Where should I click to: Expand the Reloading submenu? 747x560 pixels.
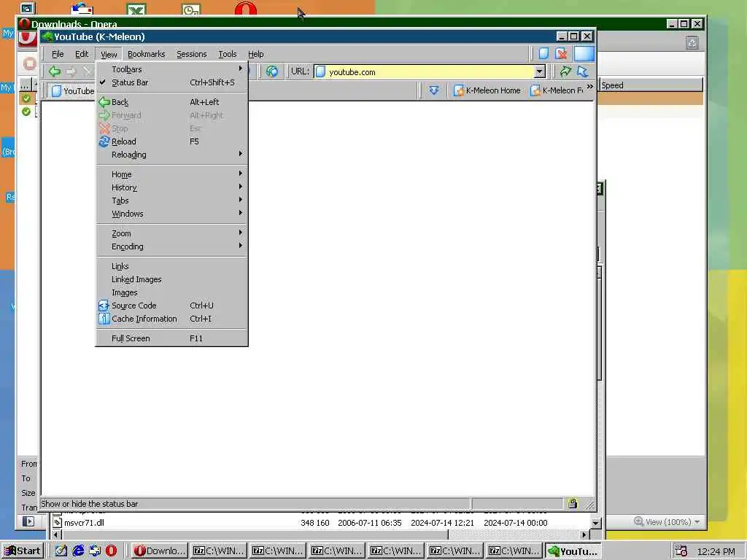pyautogui.click(x=172, y=155)
